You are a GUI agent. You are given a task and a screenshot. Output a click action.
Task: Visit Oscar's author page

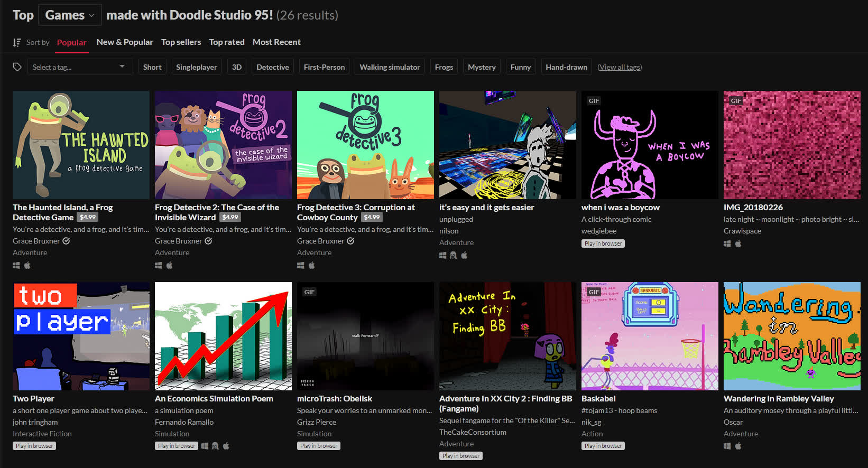coord(733,422)
